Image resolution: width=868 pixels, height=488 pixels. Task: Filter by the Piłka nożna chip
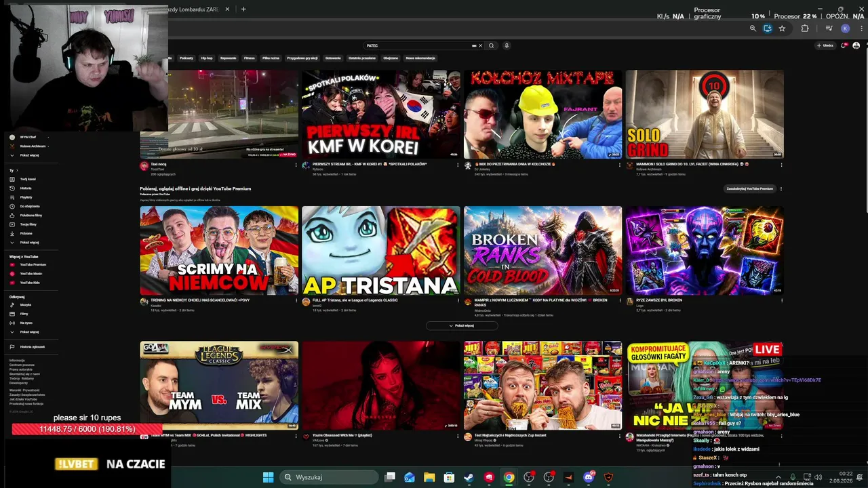point(271,58)
